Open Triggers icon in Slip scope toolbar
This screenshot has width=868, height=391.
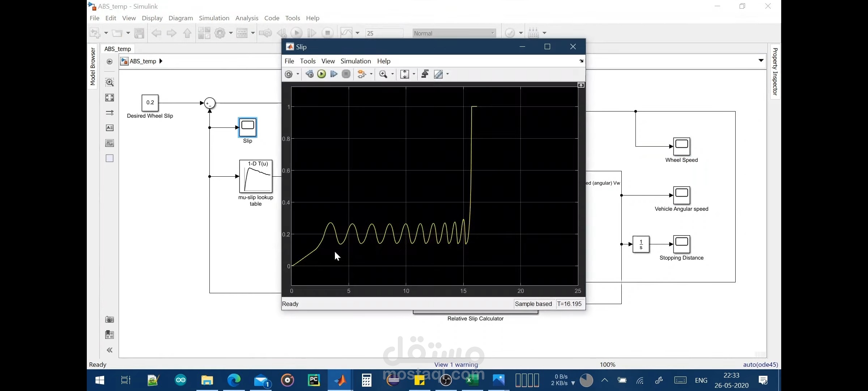425,74
